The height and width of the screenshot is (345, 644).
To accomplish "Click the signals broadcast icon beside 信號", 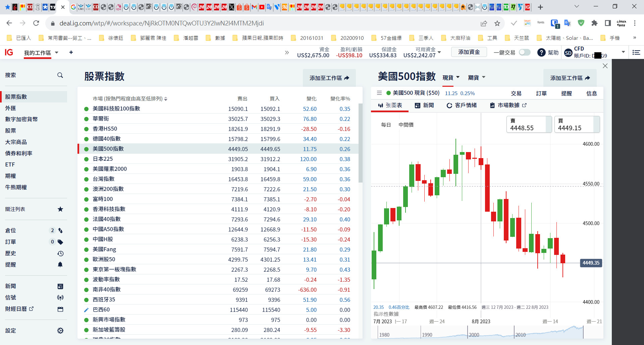I will (60, 297).
